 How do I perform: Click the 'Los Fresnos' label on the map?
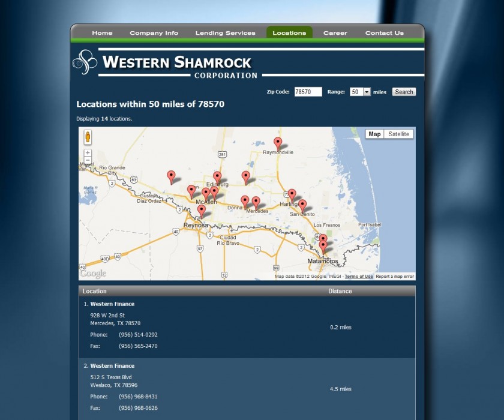[x=327, y=225]
